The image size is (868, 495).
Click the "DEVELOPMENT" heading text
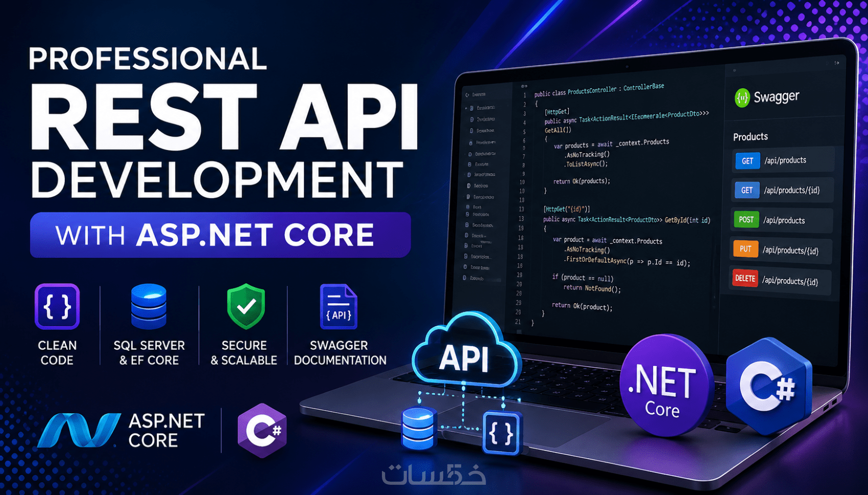(x=218, y=180)
